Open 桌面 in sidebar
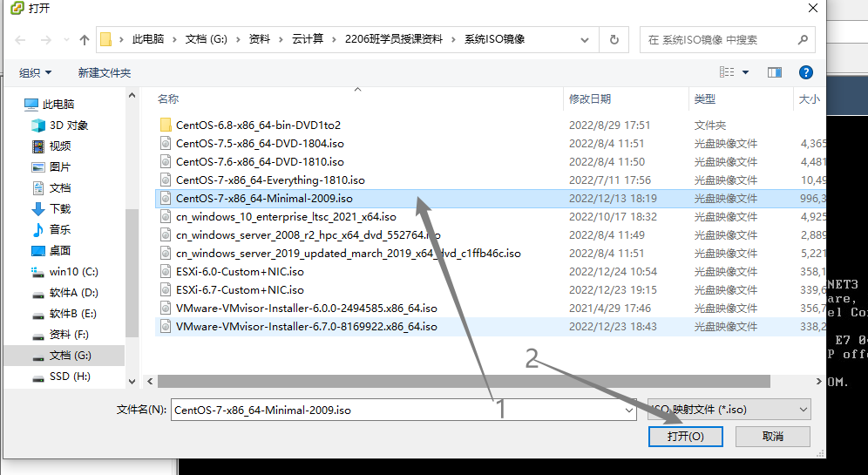The height and width of the screenshot is (475, 868). (60, 250)
